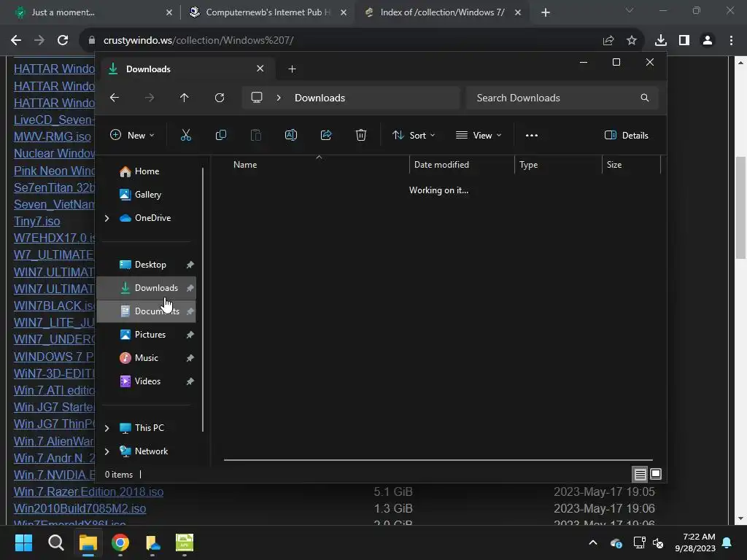Image resolution: width=747 pixels, height=560 pixels.
Task: Click the Copy icon in Explorer toolbar
Action: tap(220, 135)
